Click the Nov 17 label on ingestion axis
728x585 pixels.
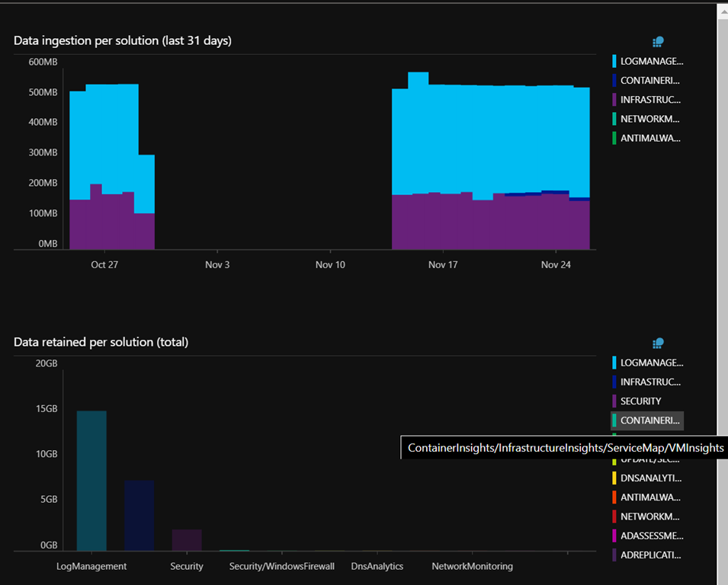coord(443,264)
